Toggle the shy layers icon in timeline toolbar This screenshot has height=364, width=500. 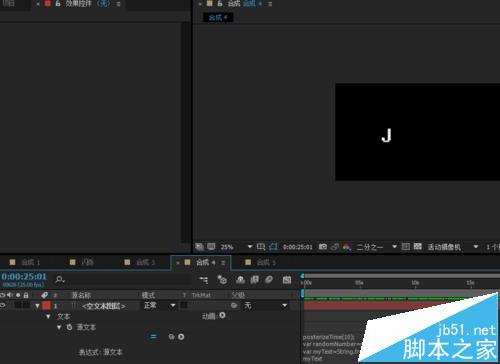point(240,280)
